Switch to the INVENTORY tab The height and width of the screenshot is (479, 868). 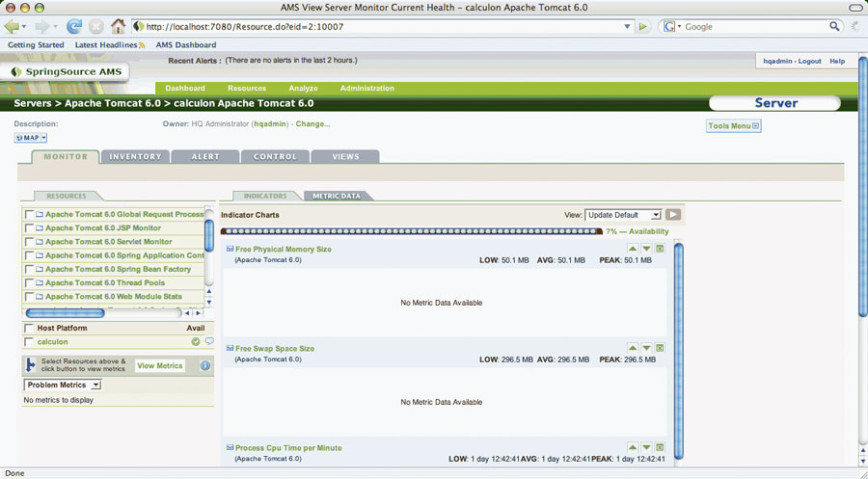pyautogui.click(x=135, y=156)
